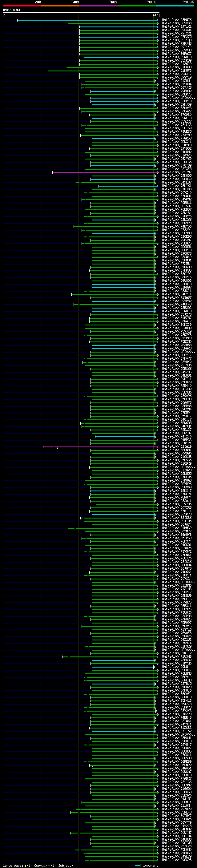This screenshot has width=197, height=868.
Task: Select the label UniRef100_Q2IA19
Action: tap(177, 447)
